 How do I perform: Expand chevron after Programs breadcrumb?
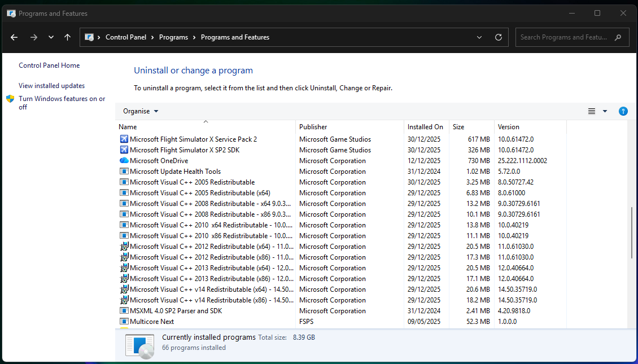point(194,37)
